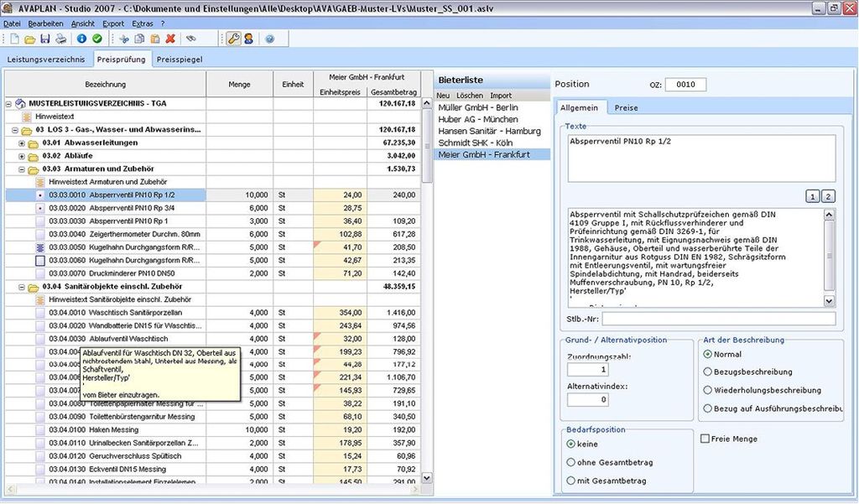Viewport: 859px width, 504px height.
Task: Click the Hinweistext Armaturen und Zubehör note icon
Action: (40, 182)
